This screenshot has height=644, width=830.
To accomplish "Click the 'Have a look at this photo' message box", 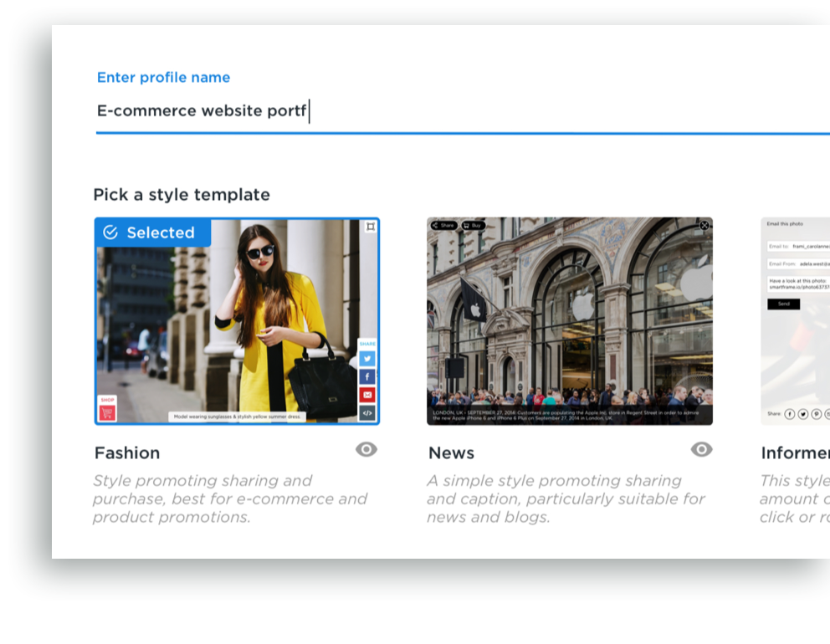I will click(x=799, y=284).
